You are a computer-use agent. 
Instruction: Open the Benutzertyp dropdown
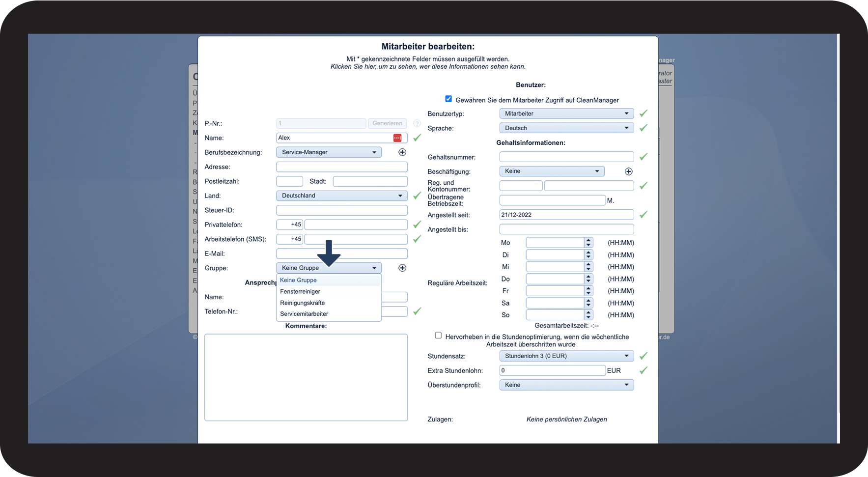566,113
